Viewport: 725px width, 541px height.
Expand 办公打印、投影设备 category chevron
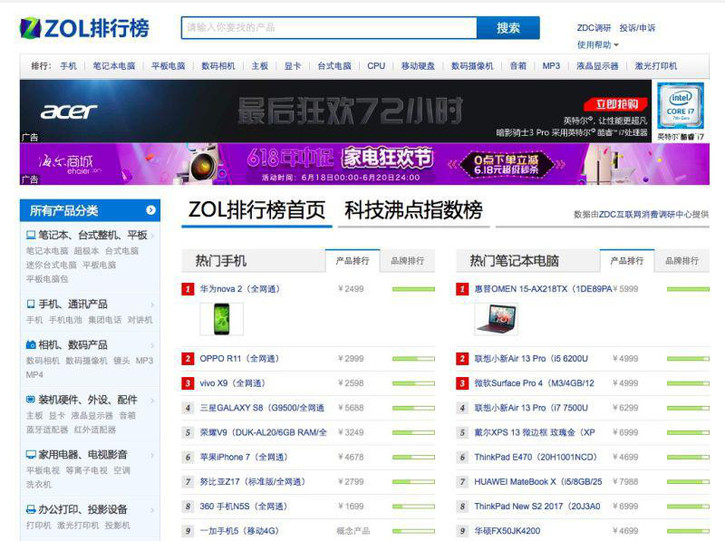click(x=152, y=510)
